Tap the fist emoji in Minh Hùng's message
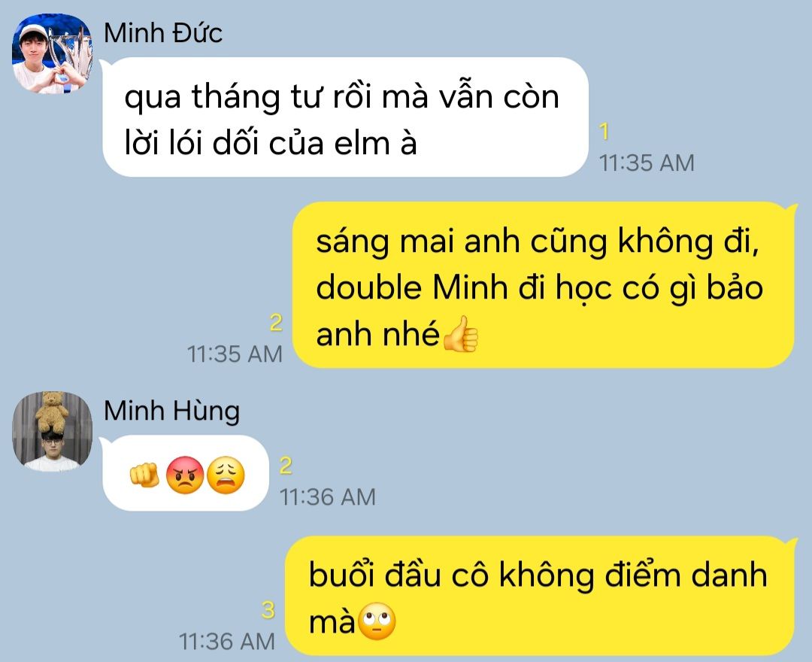Screen dimensions: 812x662 pyautogui.click(x=144, y=475)
